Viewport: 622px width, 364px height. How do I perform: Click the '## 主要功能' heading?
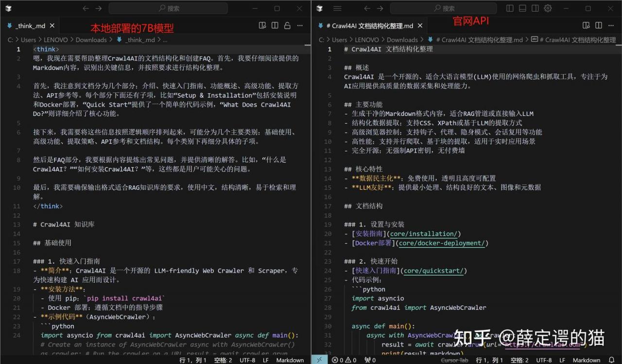click(x=363, y=104)
